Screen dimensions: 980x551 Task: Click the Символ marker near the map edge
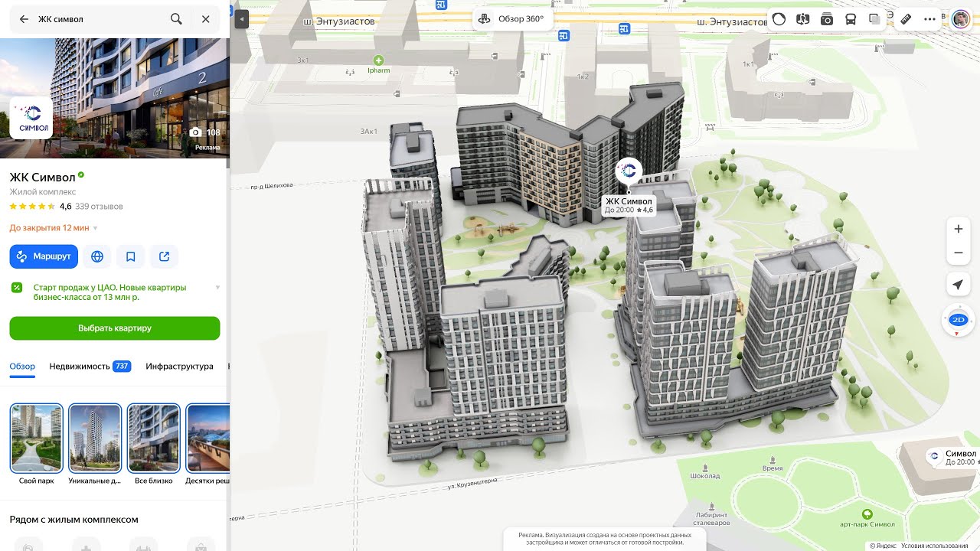pos(933,457)
